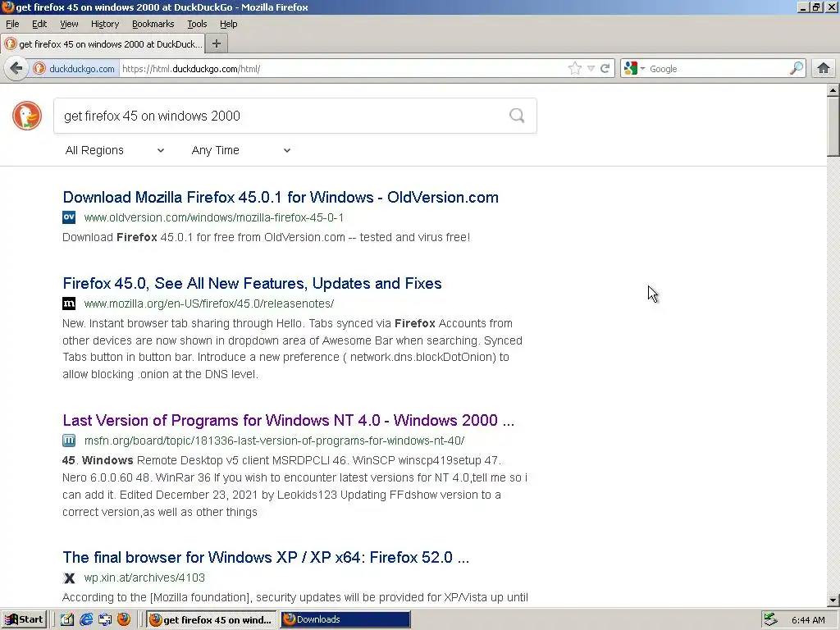Click the DuckDuckGo site identity button
This screenshot has height=630, width=840.
(x=75, y=69)
